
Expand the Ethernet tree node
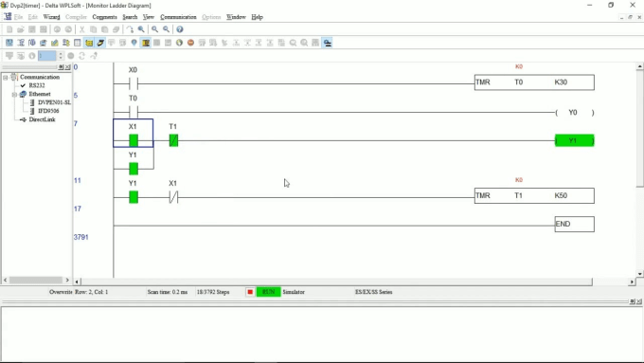pos(14,95)
